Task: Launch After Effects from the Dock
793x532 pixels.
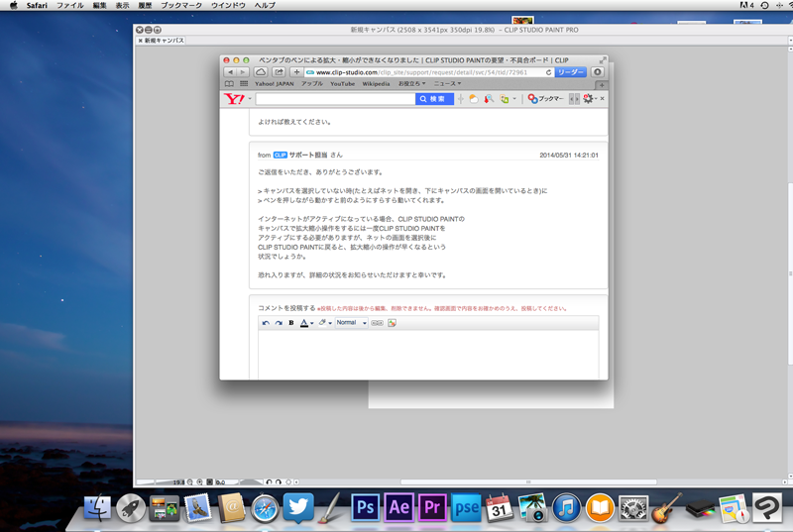Action: [398, 506]
